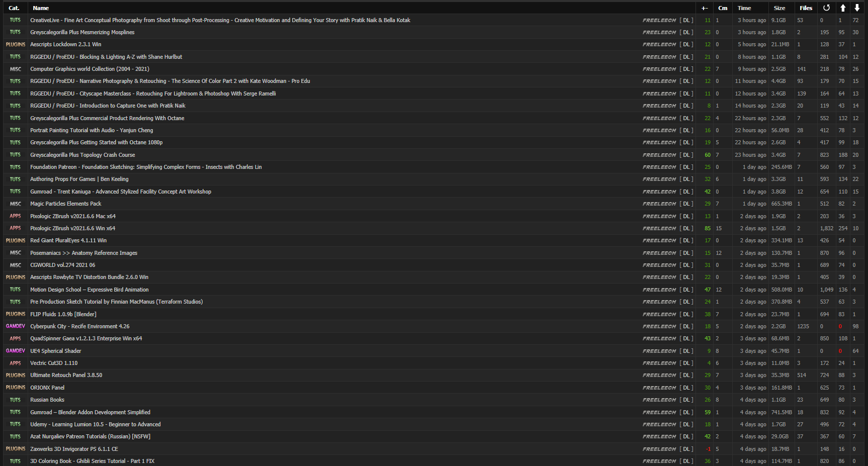The image size is (868, 466).
Task: Sort the list by Name column header
Action: 41,8
